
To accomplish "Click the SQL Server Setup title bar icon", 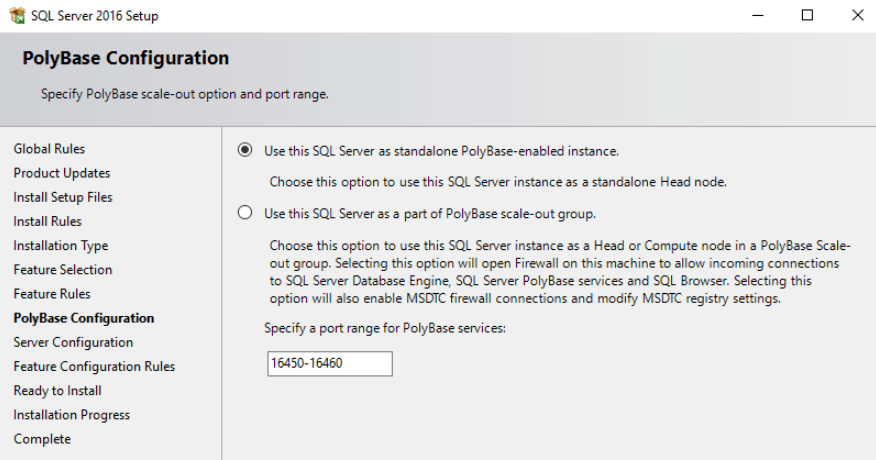I will pyautogui.click(x=16, y=15).
